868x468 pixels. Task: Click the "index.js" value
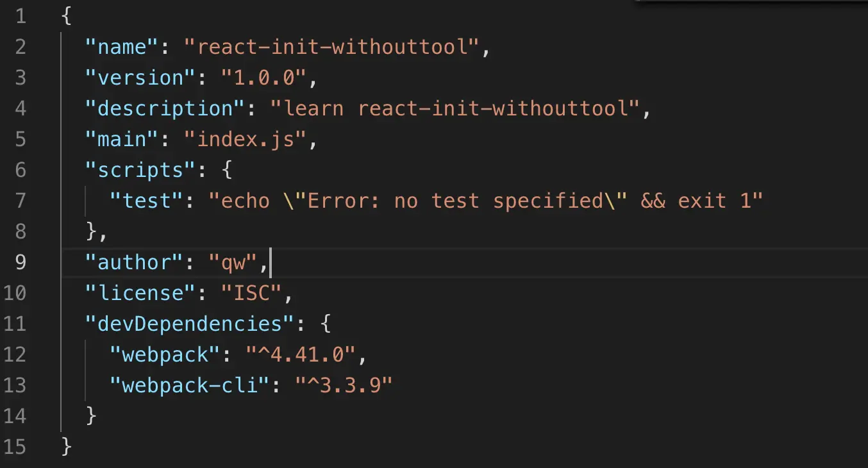point(246,139)
